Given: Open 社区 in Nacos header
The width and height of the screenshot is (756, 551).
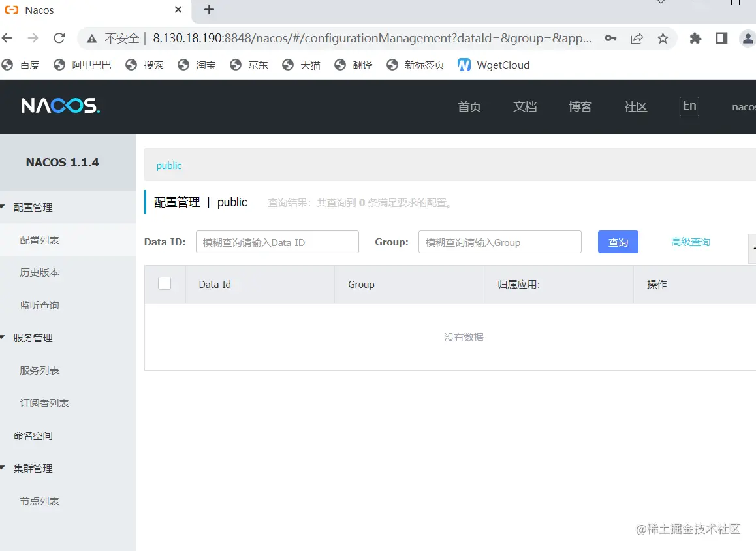Looking at the screenshot, I should pos(635,106).
